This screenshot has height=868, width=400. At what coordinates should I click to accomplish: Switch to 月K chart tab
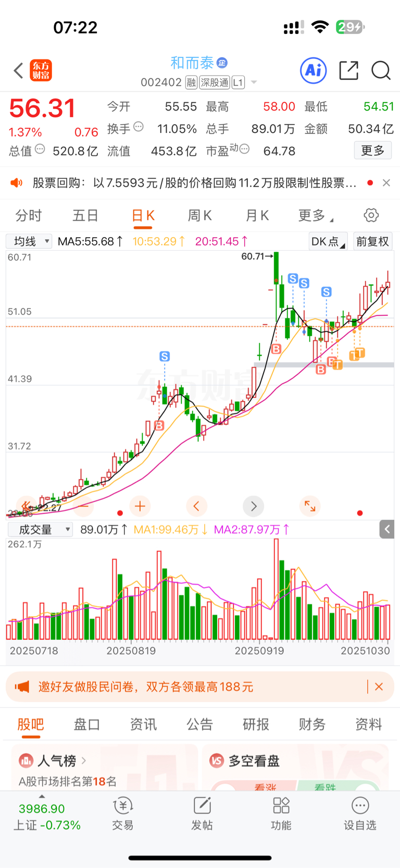(x=257, y=215)
